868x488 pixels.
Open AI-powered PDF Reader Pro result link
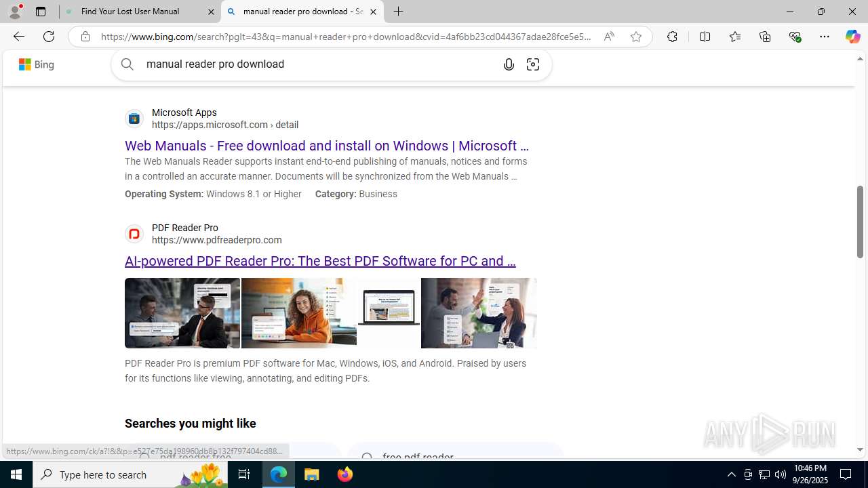pos(320,261)
